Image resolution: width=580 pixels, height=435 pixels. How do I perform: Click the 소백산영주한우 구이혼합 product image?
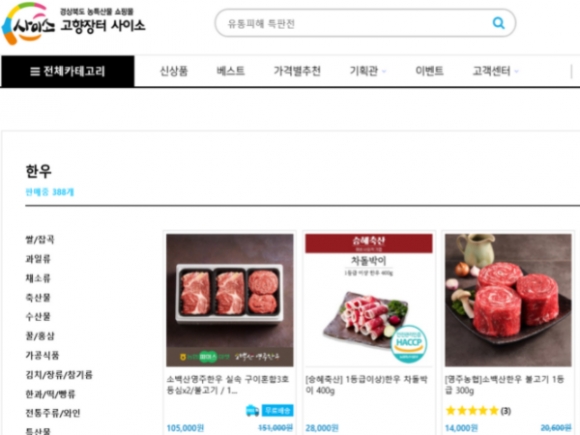pos(230,300)
